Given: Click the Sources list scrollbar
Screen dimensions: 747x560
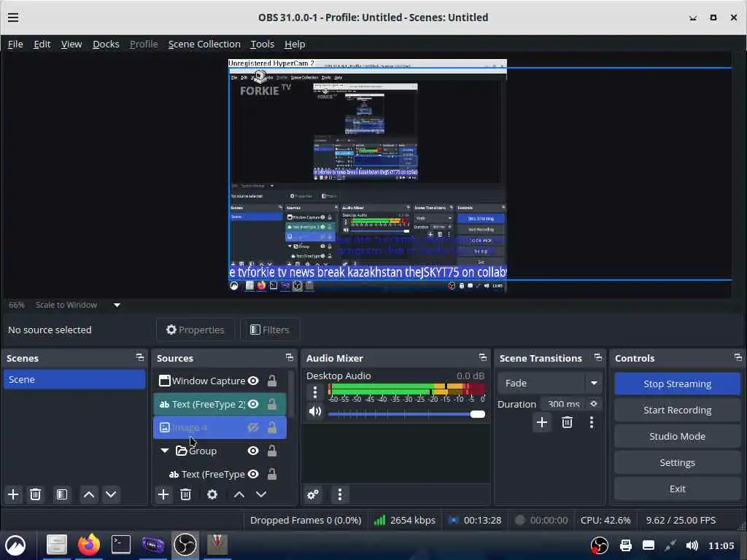Looking at the screenshot, I should [x=291, y=394].
